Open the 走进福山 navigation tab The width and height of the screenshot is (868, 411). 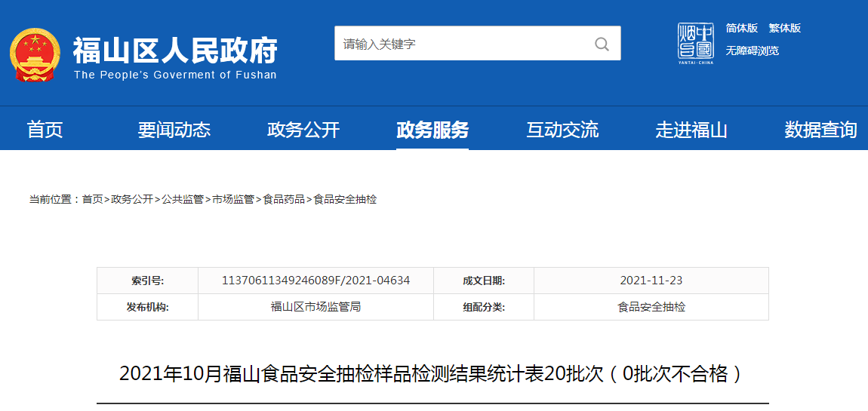tap(691, 130)
